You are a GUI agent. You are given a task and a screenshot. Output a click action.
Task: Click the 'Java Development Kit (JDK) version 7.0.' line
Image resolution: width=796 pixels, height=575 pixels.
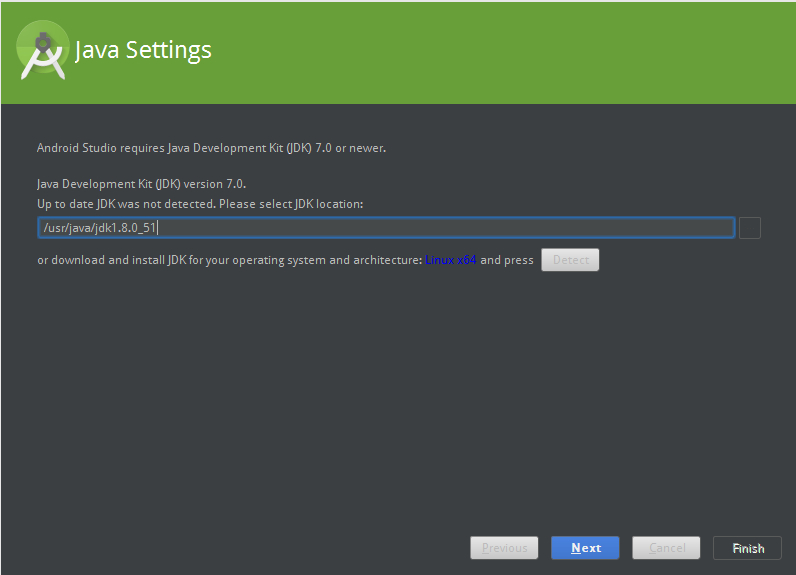click(x=142, y=184)
